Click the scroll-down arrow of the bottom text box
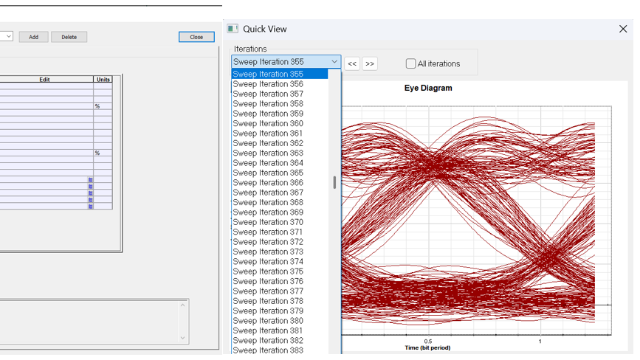 click(182, 338)
